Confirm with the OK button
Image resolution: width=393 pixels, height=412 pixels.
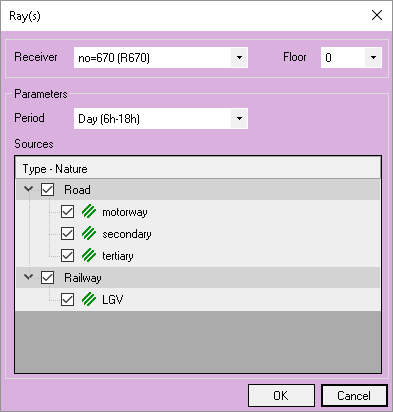281,396
